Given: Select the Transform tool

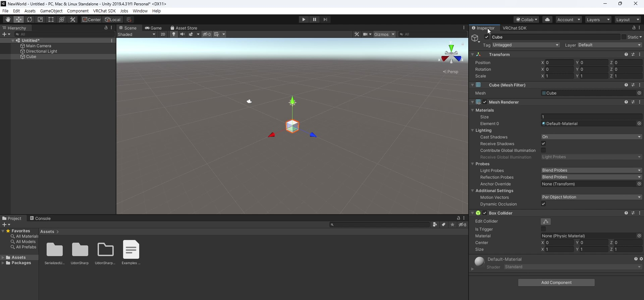Looking at the screenshot, I should click(62, 19).
